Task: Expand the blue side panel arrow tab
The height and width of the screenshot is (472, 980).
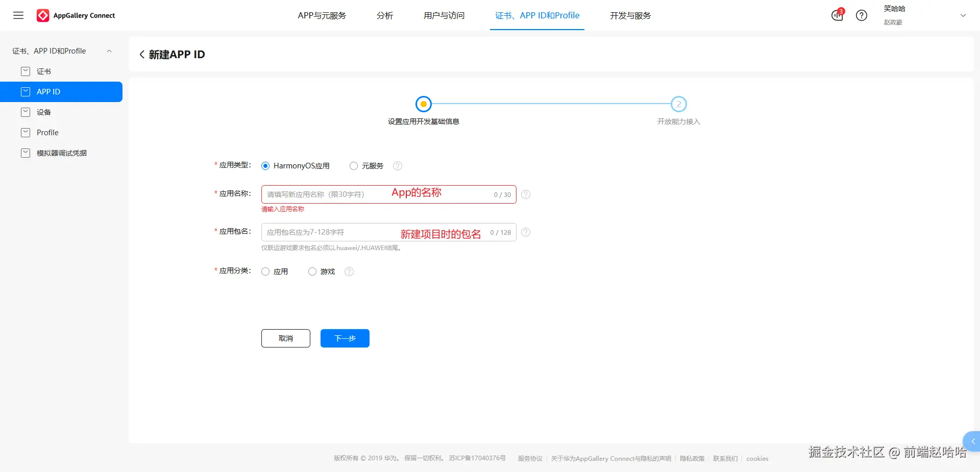Action: click(972, 441)
